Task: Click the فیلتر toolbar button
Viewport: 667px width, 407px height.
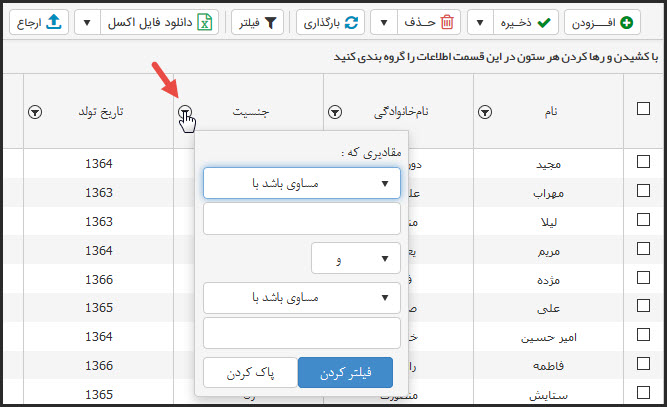Action: pos(257,22)
